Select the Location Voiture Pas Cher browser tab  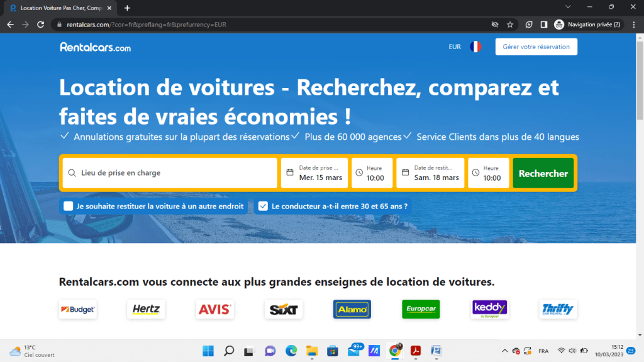[60, 8]
